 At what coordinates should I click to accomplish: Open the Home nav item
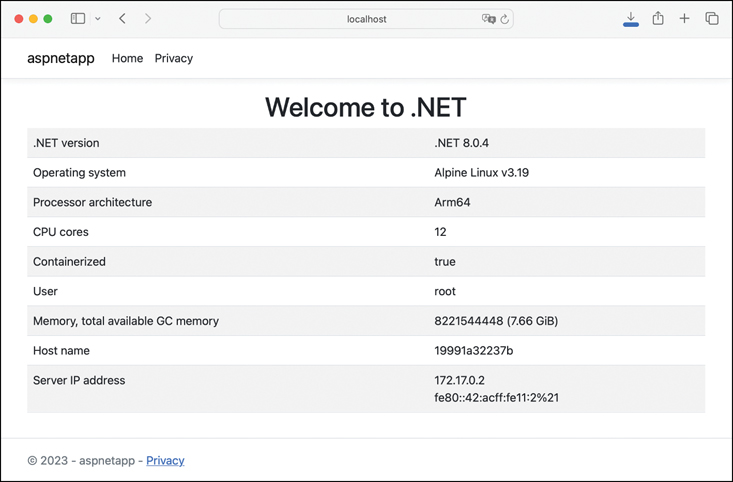[127, 58]
